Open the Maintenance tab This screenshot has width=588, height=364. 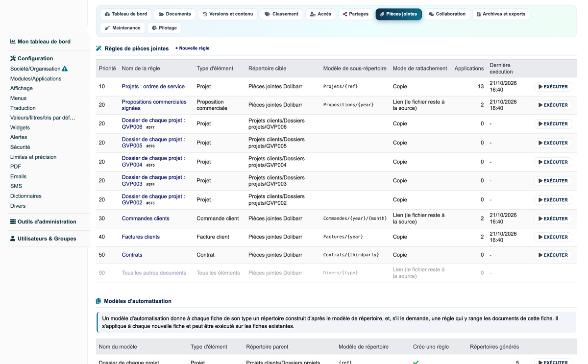coord(122,28)
